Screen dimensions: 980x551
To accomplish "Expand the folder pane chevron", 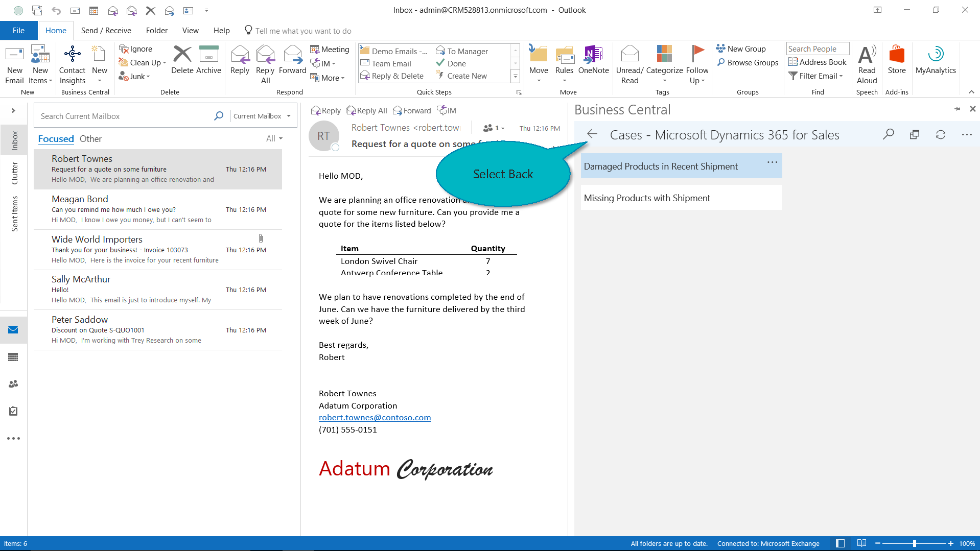I will pyautogui.click(x=13, y=110).
